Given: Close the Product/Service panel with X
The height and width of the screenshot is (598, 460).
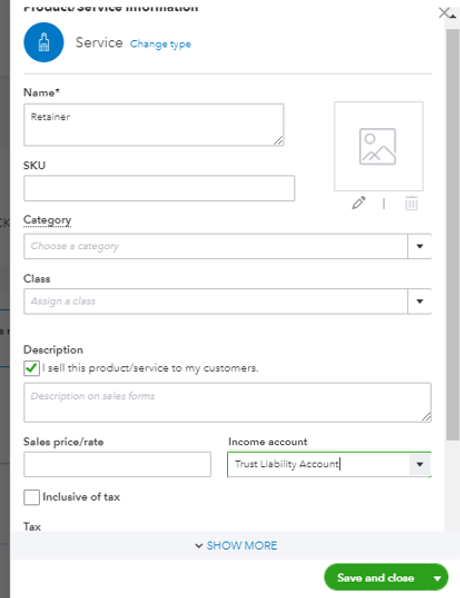Looking at the screenshot, I should [444, 13].
